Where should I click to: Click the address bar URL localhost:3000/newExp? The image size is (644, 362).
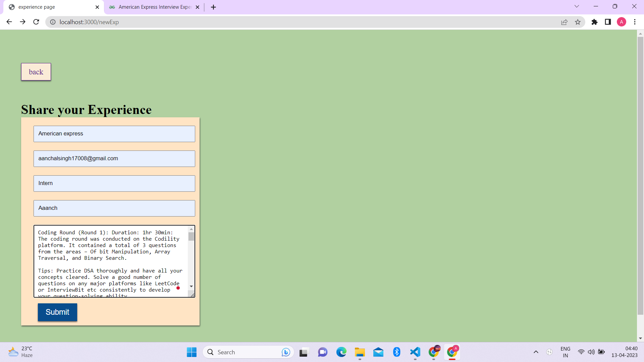[89, 22]
